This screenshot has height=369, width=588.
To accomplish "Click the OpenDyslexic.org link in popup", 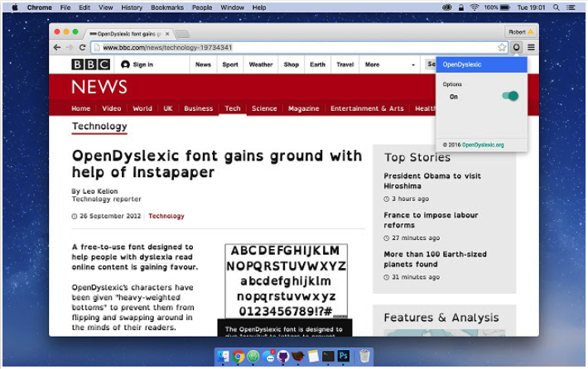I will [482, 145].
